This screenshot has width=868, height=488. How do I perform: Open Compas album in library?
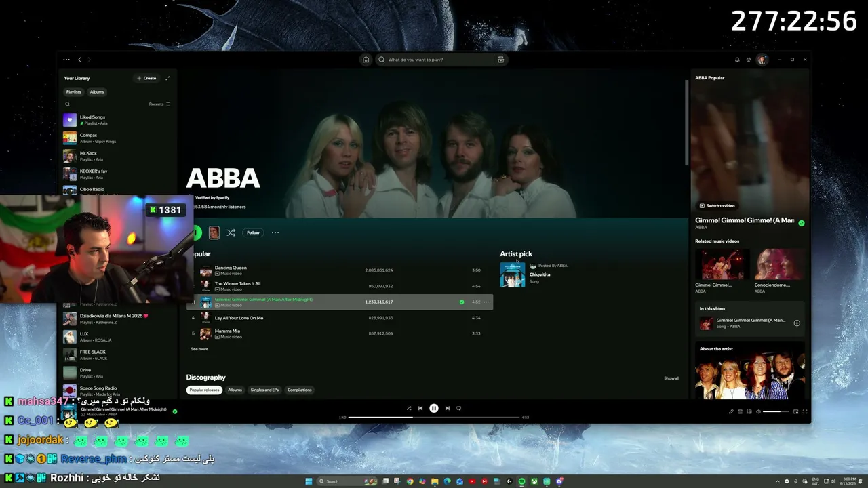coord(117,138)
